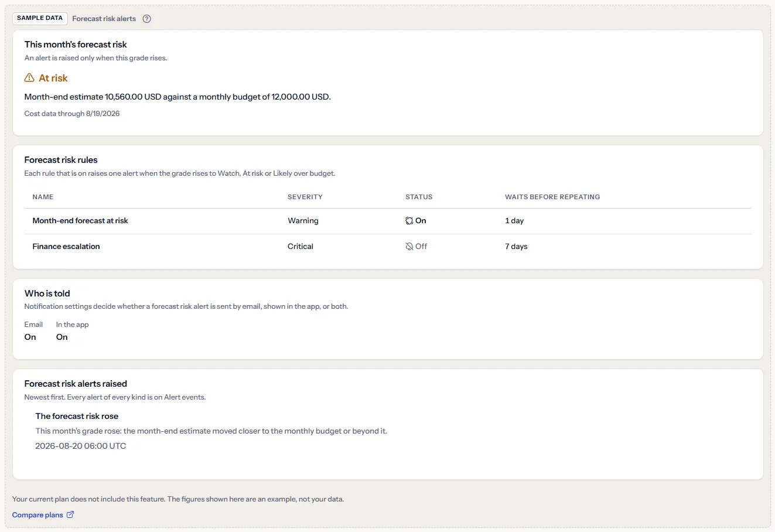775x532 pixels.
Task: Click Cost data through 8/19/2026 text
Action: (72, 114)
